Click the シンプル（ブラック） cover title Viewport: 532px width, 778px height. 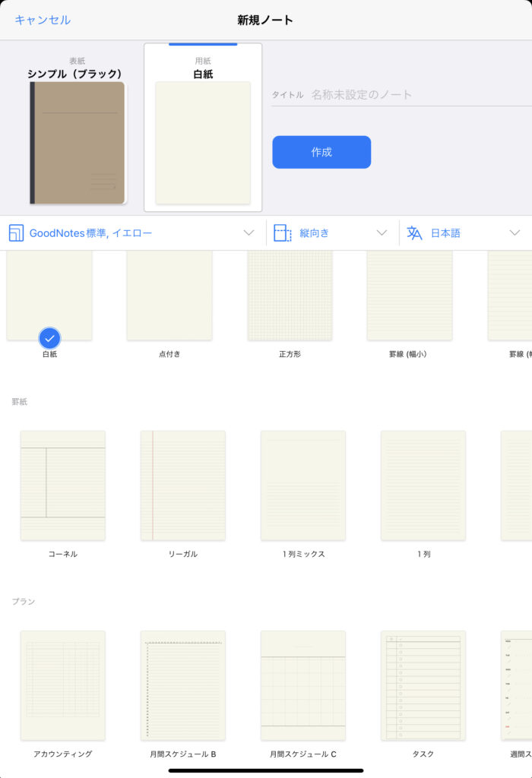tap(74, 74)
